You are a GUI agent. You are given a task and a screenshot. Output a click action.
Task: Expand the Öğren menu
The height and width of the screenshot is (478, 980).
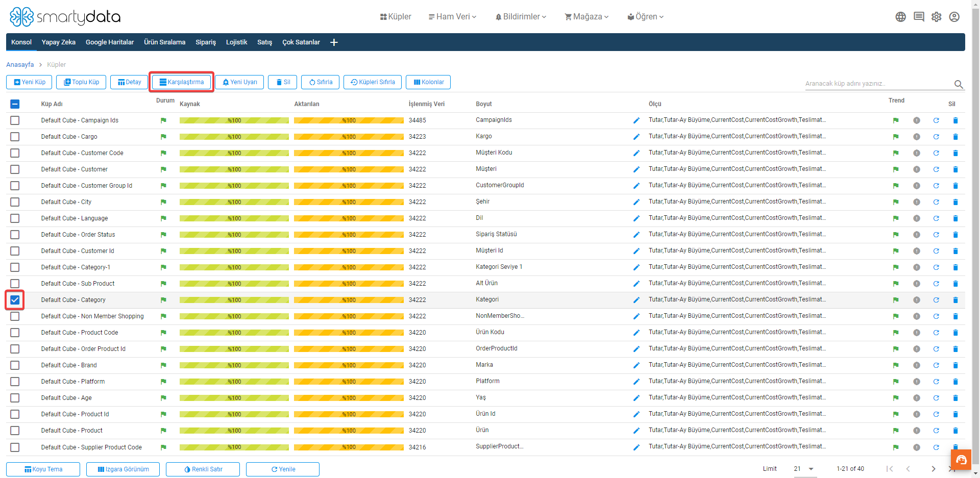tap(646, 17)
